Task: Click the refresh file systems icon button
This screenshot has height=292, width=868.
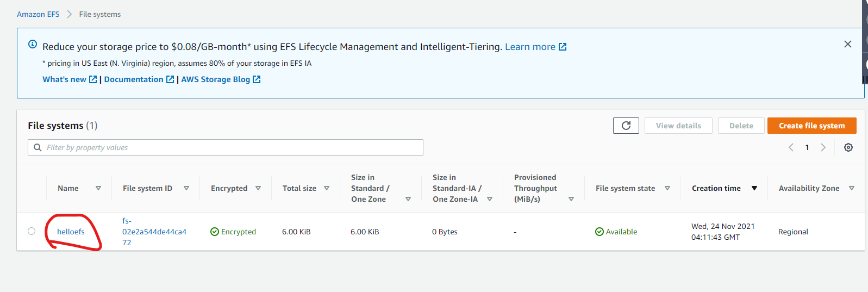Action: click(x=626, y=126)
